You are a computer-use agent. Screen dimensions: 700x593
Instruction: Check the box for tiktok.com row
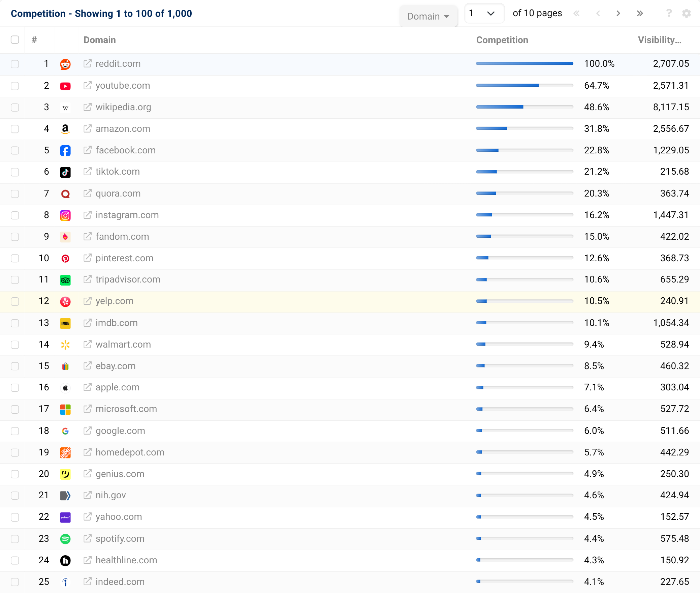tap(15, 172)
